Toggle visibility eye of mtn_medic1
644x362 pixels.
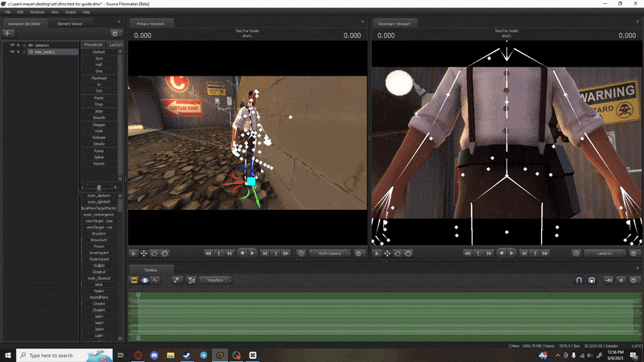[x=12, y=52]
